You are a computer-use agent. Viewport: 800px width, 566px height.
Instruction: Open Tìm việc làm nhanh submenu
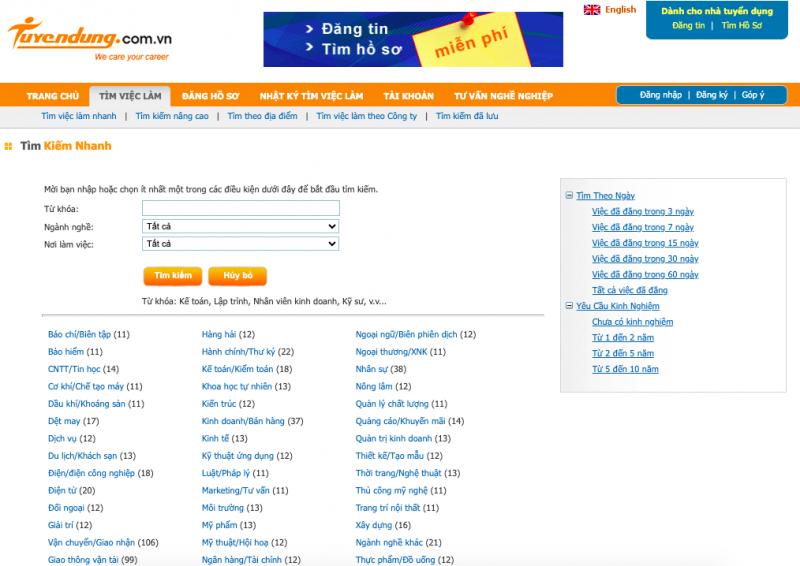[79, 116]
